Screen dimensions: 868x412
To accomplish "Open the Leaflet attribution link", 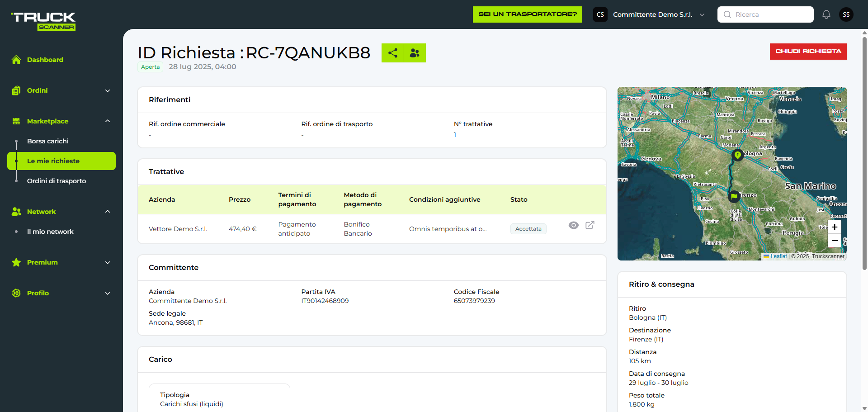I will [778, 256].
